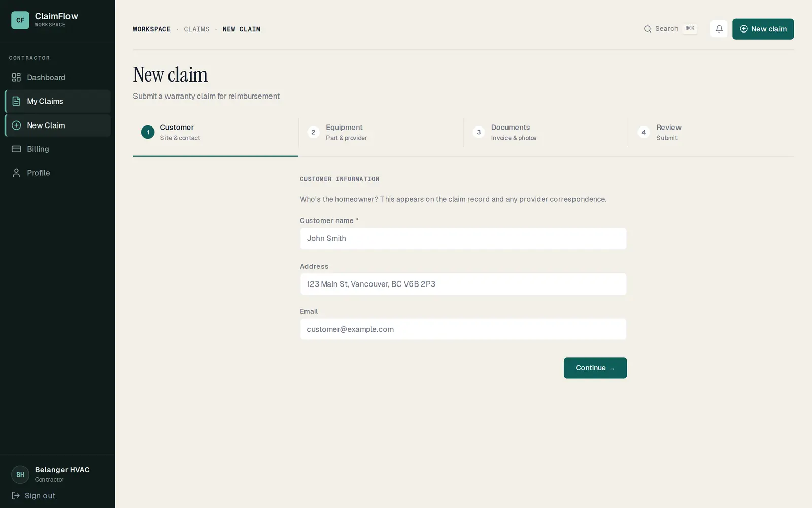812x508 pixels.
Task: Go to WORKSPACE breadcrumb
Action: tap(152, 29)
